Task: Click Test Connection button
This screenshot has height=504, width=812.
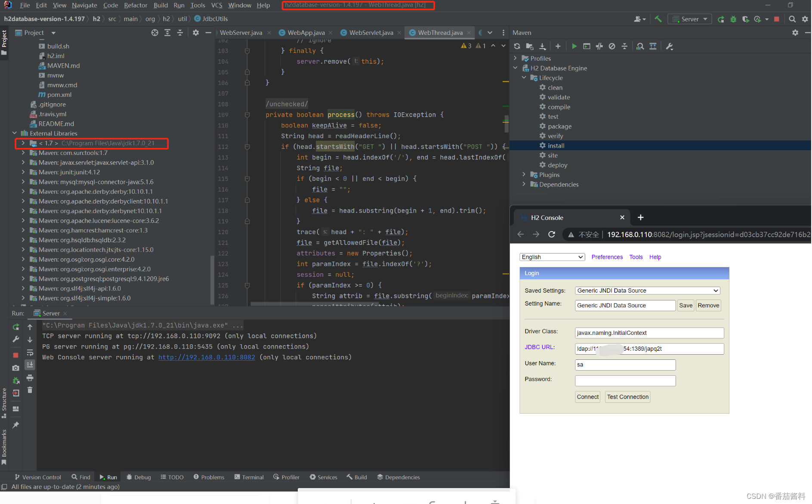Action: 627,397
